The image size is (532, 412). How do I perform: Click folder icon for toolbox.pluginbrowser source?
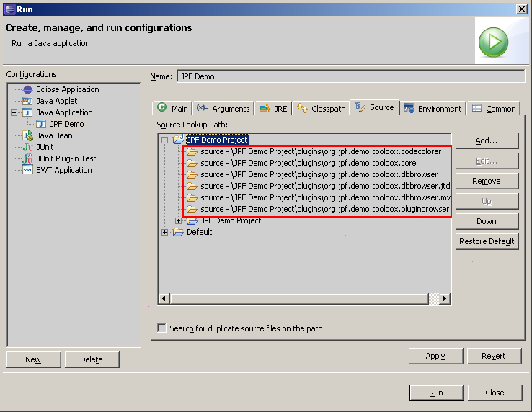[x=192, y=209]
